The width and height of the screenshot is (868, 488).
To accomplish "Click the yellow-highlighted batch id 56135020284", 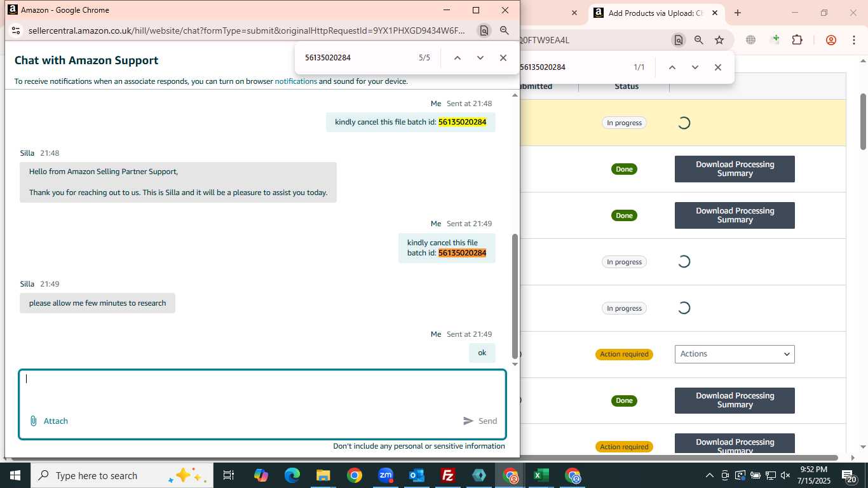I will tap(462, 122).
